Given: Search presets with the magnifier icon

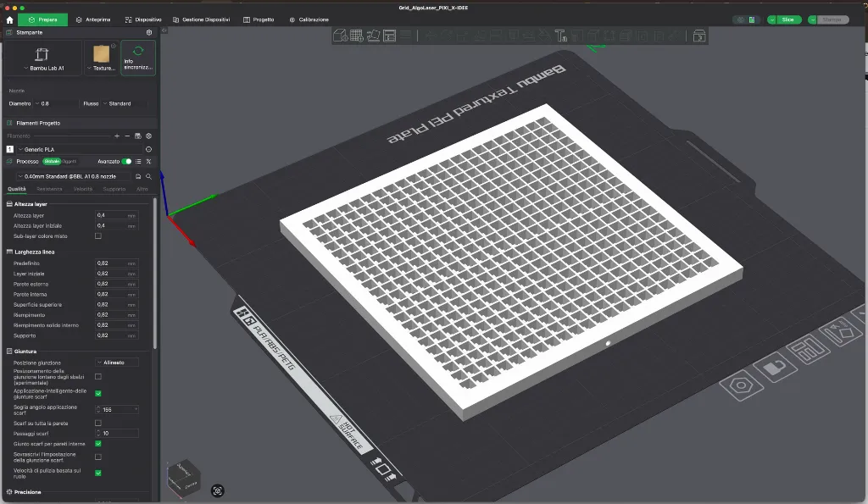Looking at the screenshot, I should 148,176.
